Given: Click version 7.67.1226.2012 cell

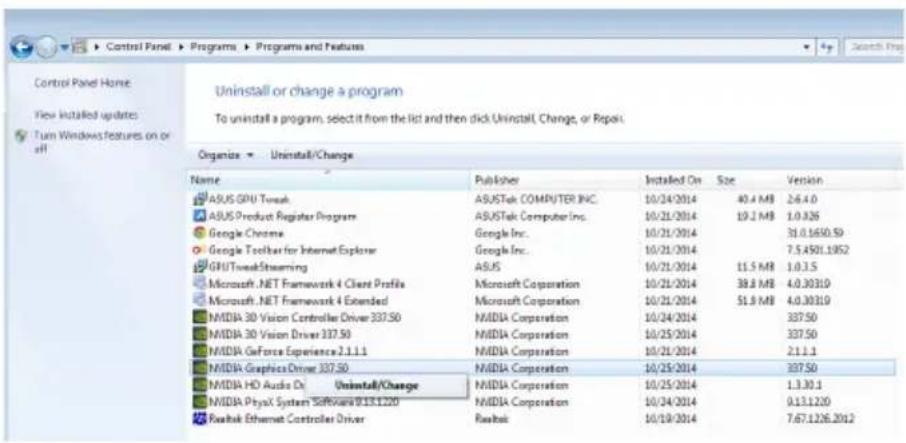Looking at the screenshot, I should pos(820,419).
